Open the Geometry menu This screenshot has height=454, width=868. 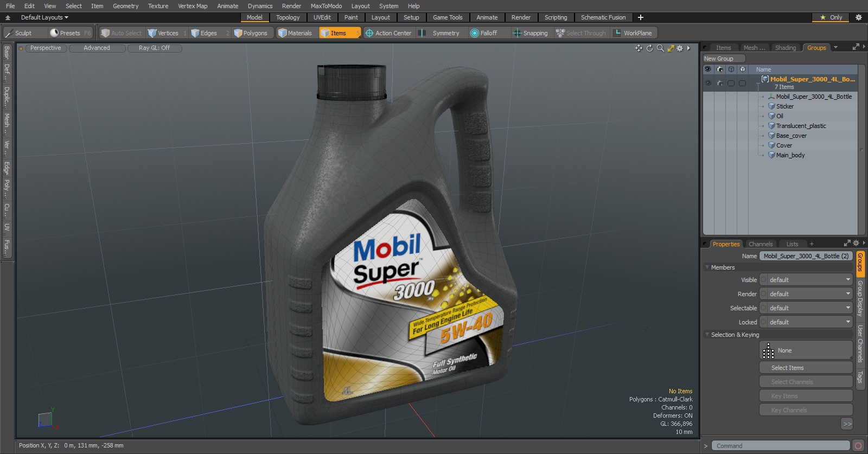(x=125, y=6)
